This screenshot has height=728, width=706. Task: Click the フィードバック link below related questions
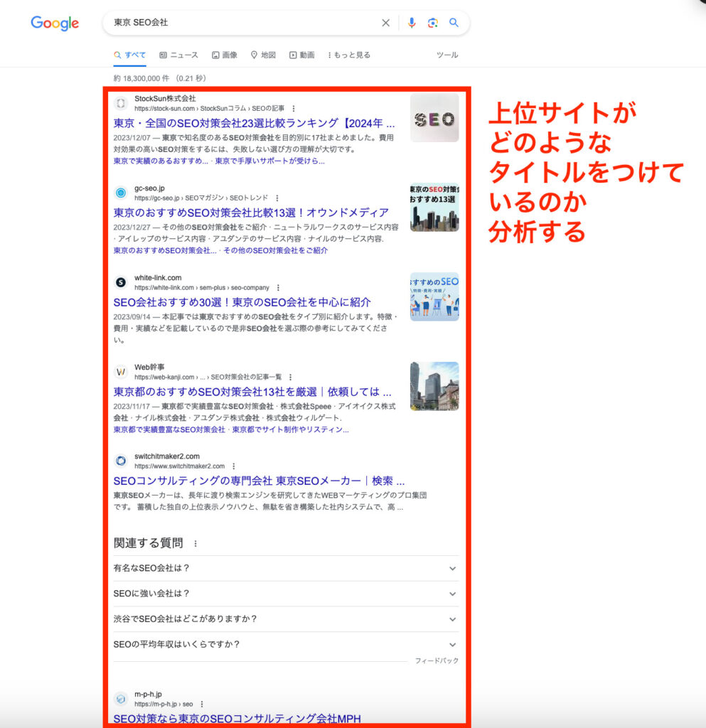click(x=437, y=660)
